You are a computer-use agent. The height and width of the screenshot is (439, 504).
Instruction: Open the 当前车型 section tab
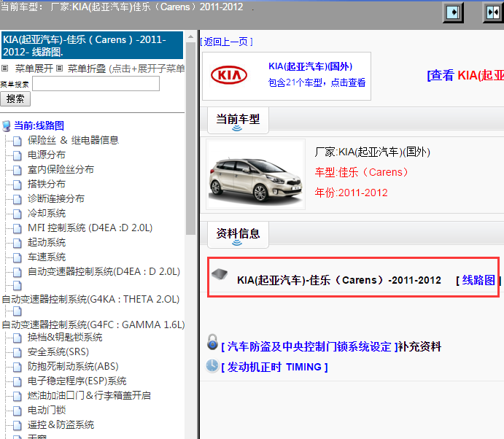coord(238,120)
